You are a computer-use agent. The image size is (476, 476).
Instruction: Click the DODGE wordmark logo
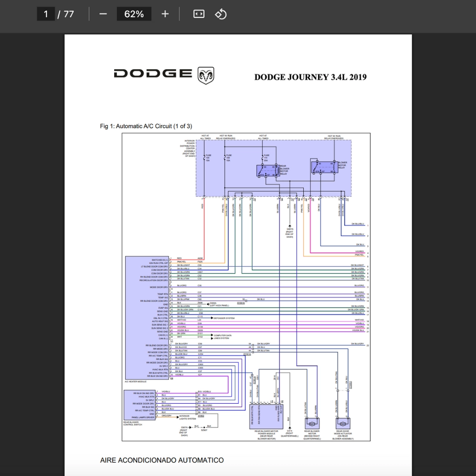[x=152, y=74]
